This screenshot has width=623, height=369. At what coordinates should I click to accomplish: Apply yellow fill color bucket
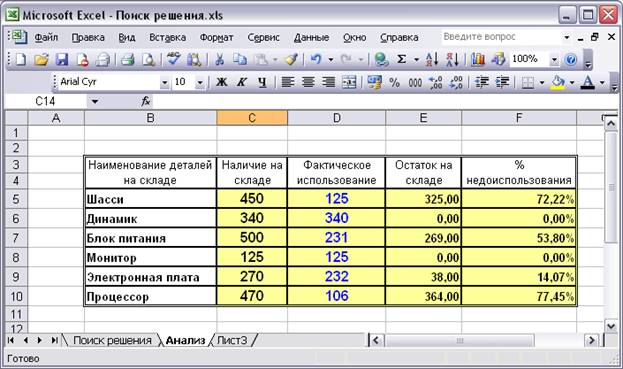point(557,82)
